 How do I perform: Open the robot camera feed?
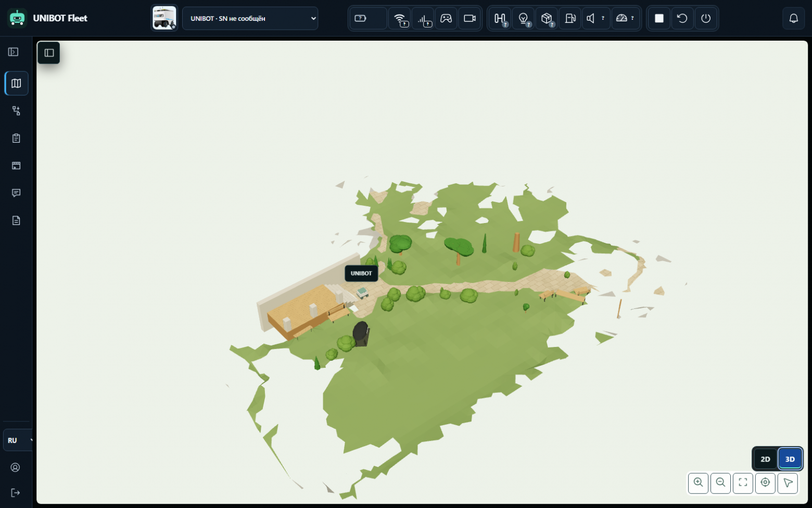coord(470,18)
